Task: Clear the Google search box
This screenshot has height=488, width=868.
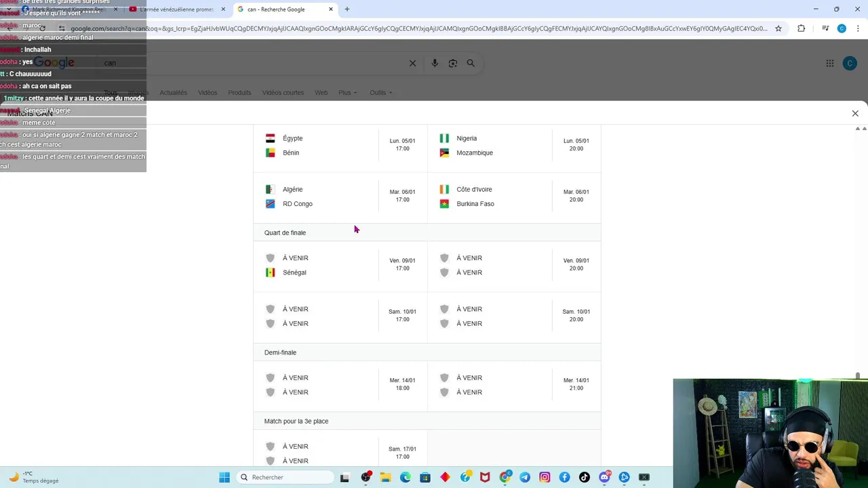Action: pos(412,63)
